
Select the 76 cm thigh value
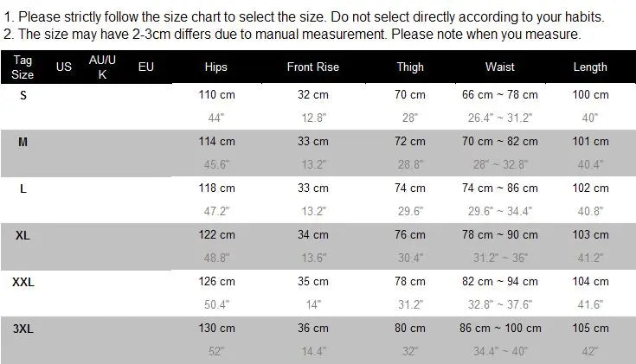(410, 234)
